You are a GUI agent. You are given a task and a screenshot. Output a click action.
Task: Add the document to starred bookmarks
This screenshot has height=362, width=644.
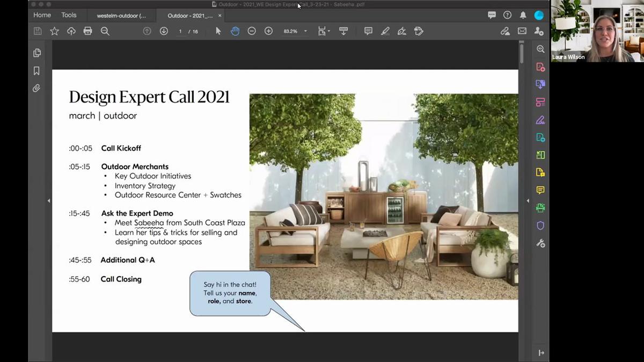click(x=54, y=31)
